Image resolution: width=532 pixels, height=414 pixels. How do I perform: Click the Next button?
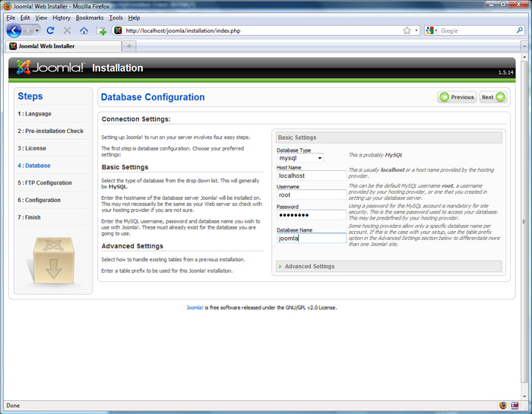point(493,97)
